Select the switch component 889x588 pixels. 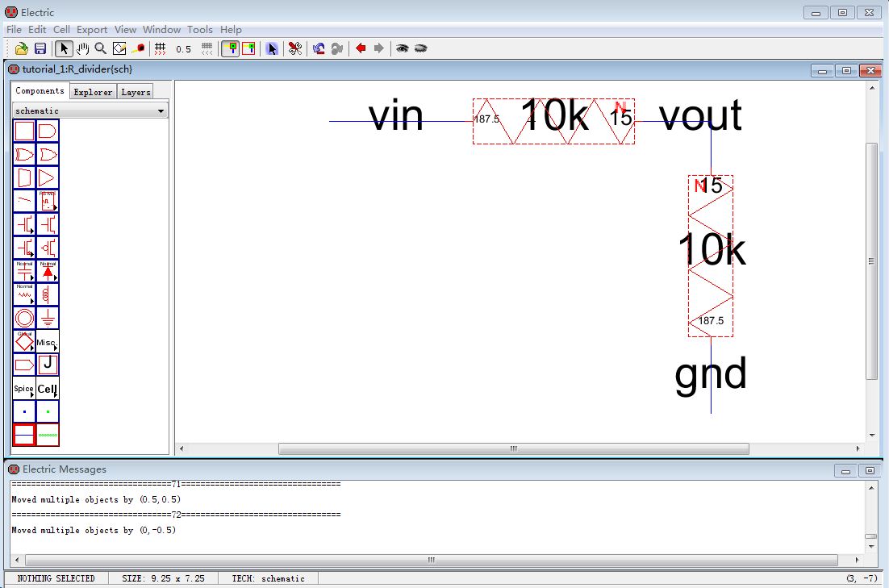click(x=24, y=201)
